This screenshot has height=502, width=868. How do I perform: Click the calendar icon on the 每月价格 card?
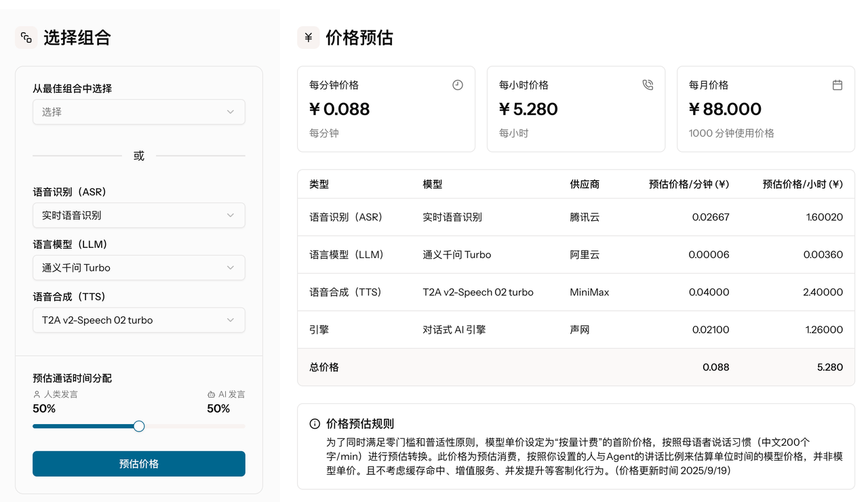pos(837,85)
